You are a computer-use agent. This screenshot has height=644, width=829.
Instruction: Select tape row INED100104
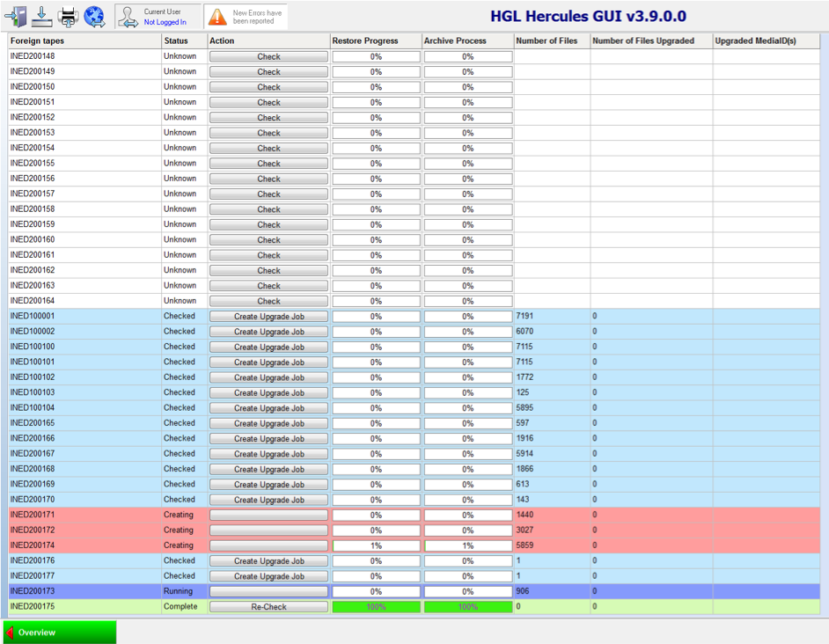click(x=414, y=407)
